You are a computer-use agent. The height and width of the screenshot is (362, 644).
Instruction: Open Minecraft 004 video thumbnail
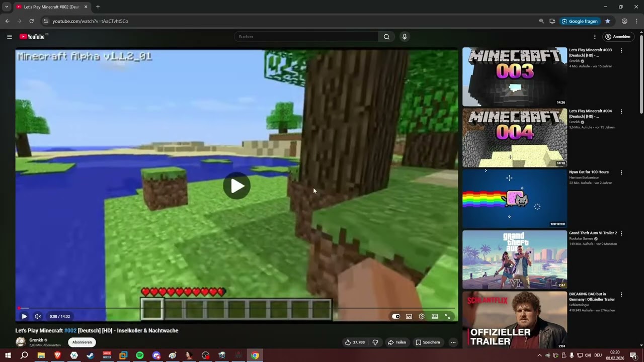coord(515,138)
